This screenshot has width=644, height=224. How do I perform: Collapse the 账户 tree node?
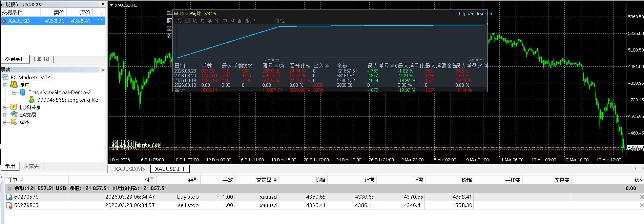point(5,85)
